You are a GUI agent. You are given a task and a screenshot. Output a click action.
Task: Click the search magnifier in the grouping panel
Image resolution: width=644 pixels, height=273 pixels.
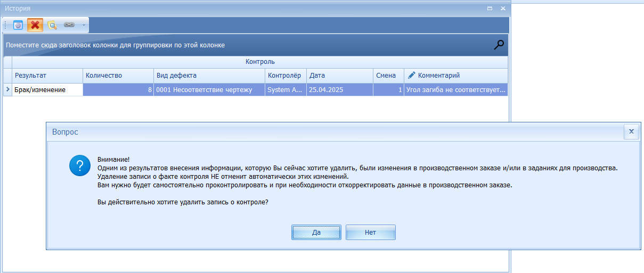499,45
